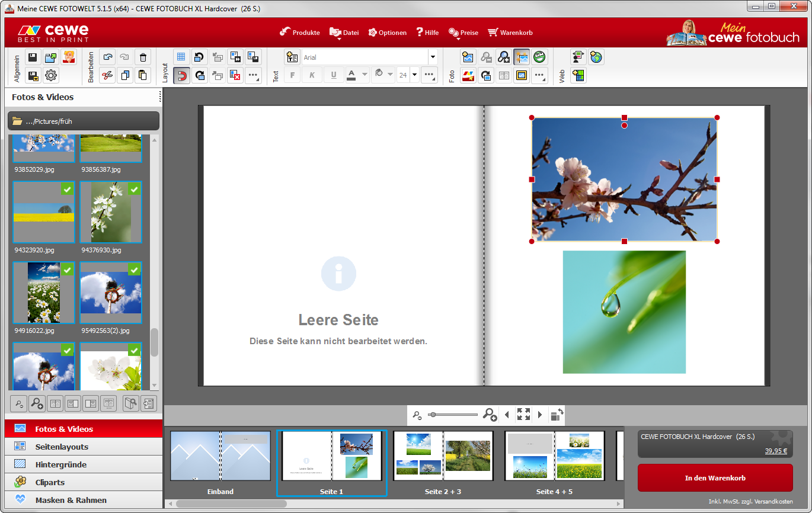Toggle the checkmark on photo 94376930.jpg

pos(135,189)
